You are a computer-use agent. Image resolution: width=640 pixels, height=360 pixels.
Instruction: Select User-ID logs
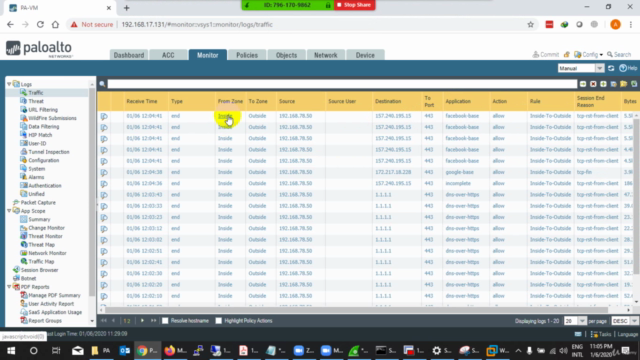coord(37,144)
